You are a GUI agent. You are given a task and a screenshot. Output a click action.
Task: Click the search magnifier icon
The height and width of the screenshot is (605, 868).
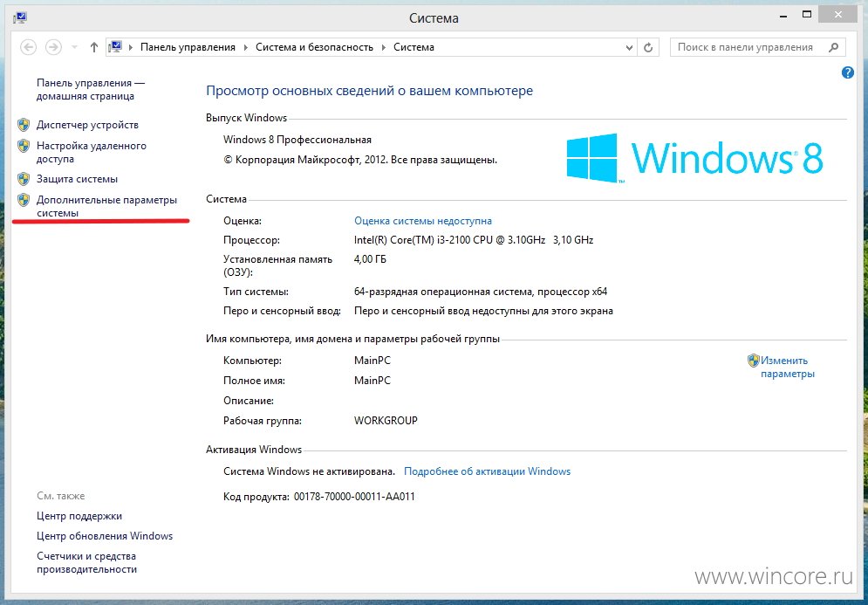coord(834,48)
